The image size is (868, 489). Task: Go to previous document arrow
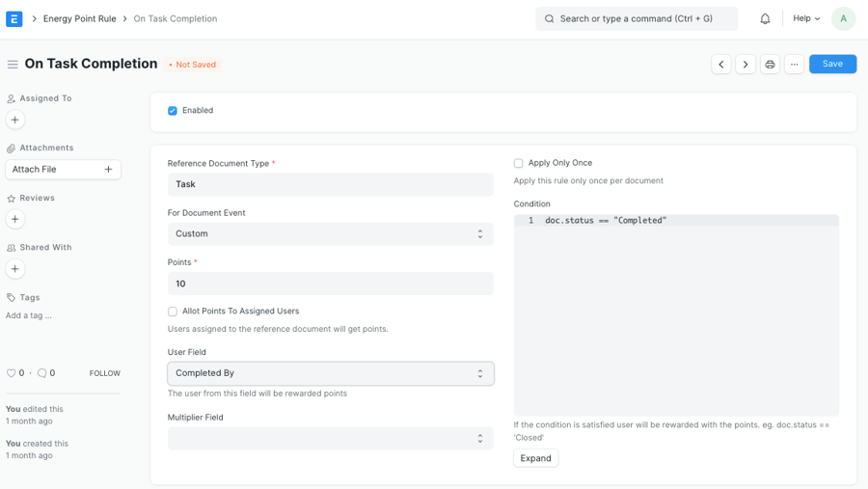[721, 65]
